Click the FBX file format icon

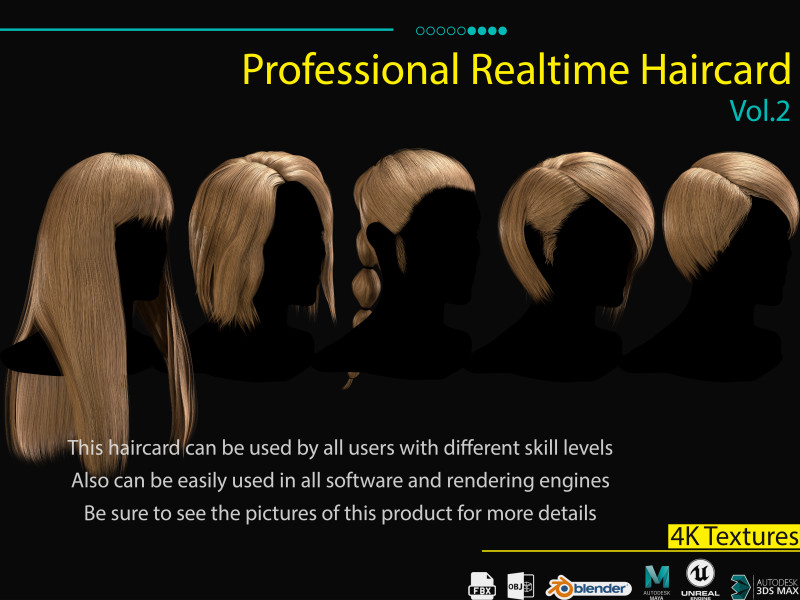pos(482,583)
